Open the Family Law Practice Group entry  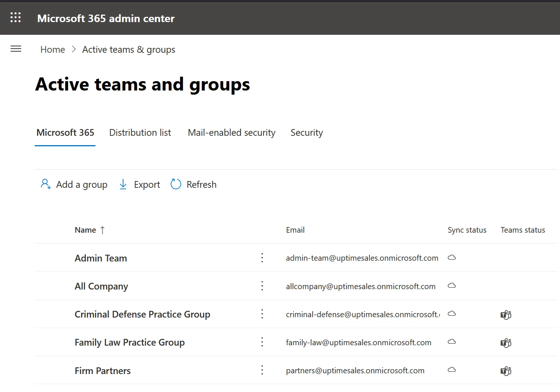pos(130,343)
